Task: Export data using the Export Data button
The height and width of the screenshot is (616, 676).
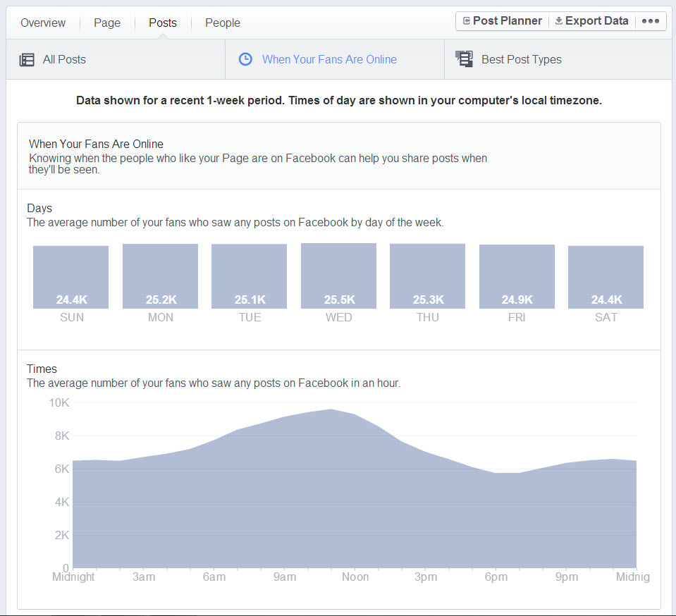Action: click(592, 20)
